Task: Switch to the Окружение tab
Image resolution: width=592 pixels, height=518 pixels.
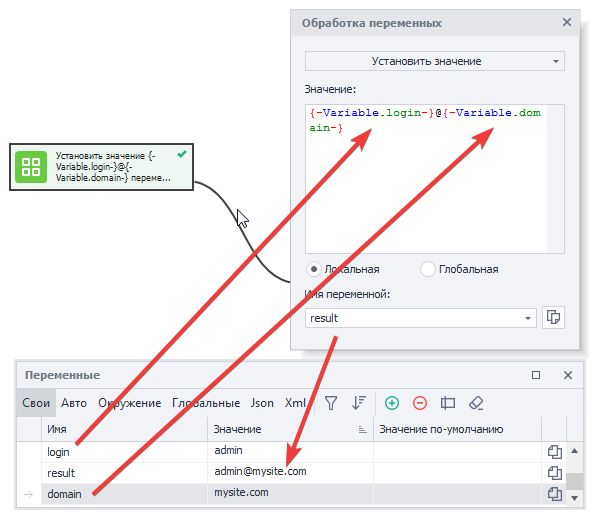Action: (x=130, y=403)
